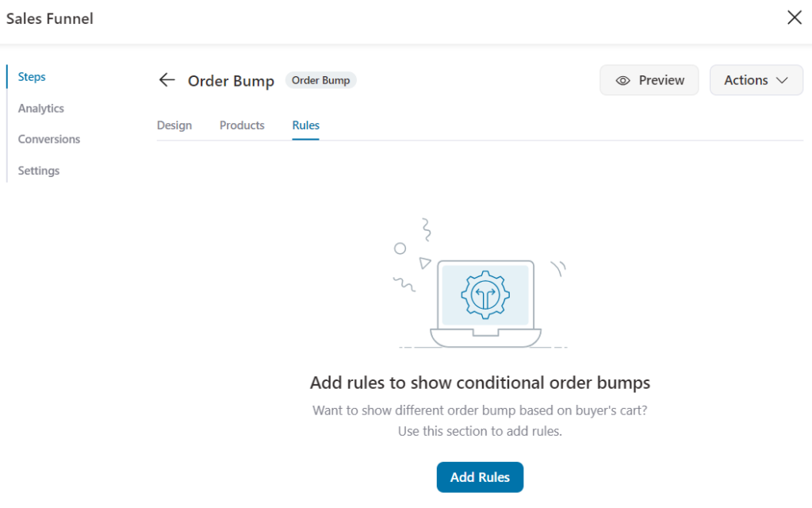This screenshot has height=508, width=812.
Task: Click the conditional order bumps heading
Action: [x=480, y=383]
